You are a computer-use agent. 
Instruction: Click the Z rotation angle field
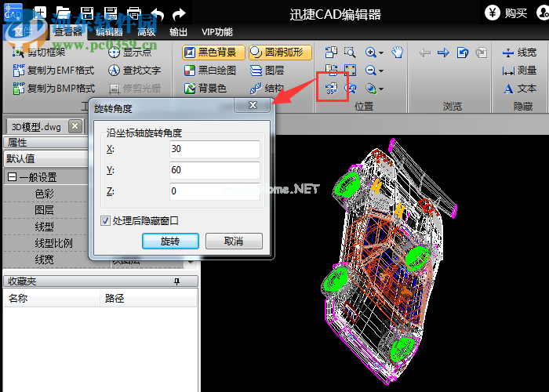pyautogui.click(x=215, y=191)
